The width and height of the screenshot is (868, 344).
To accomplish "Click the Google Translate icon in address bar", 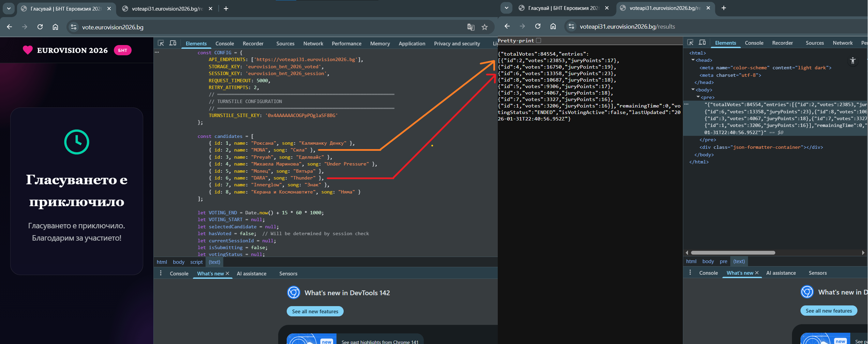I will [471, 27].
